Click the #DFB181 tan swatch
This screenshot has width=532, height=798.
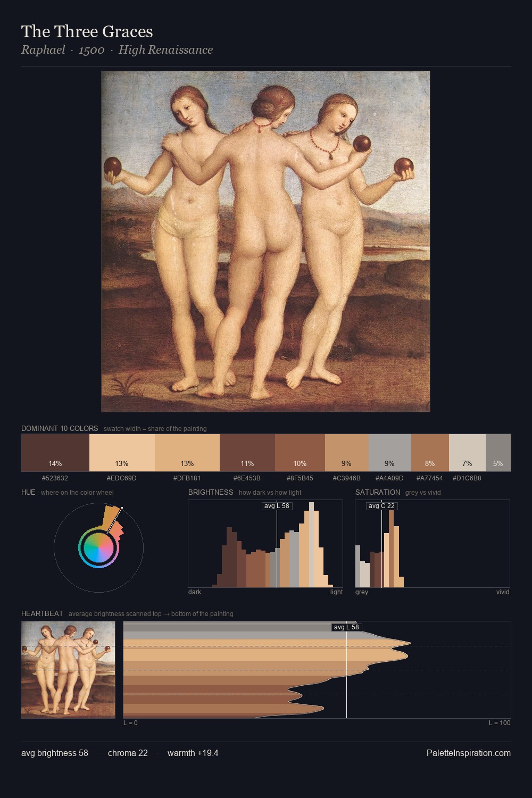[x=187, y=453]
